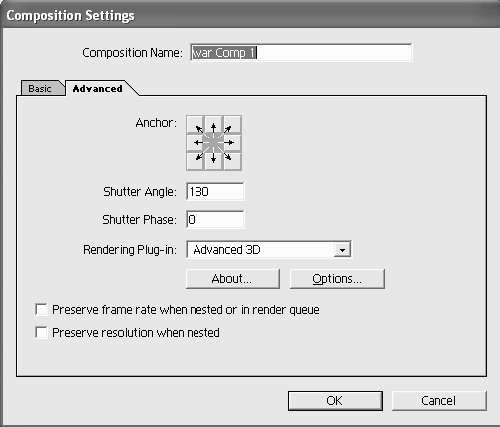Open rendering plug-in Options... button
Screen dimensions: 500x427
[x=337, y=279]
